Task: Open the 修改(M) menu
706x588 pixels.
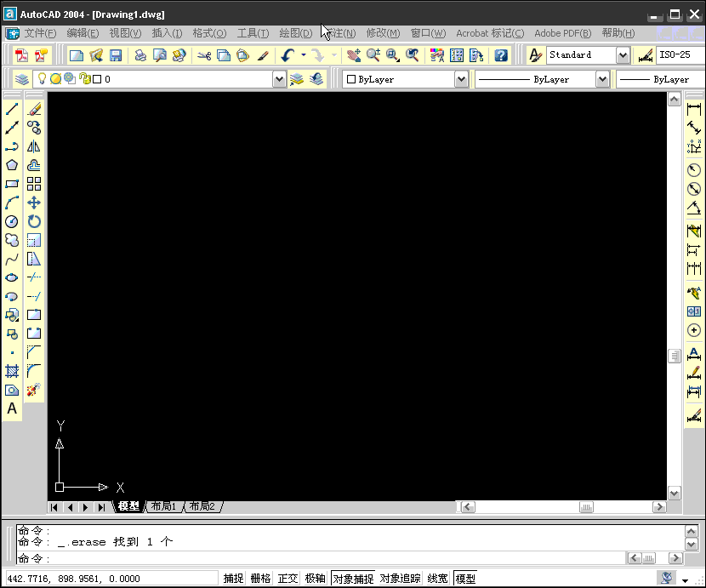Action: (x=383, y=33)
